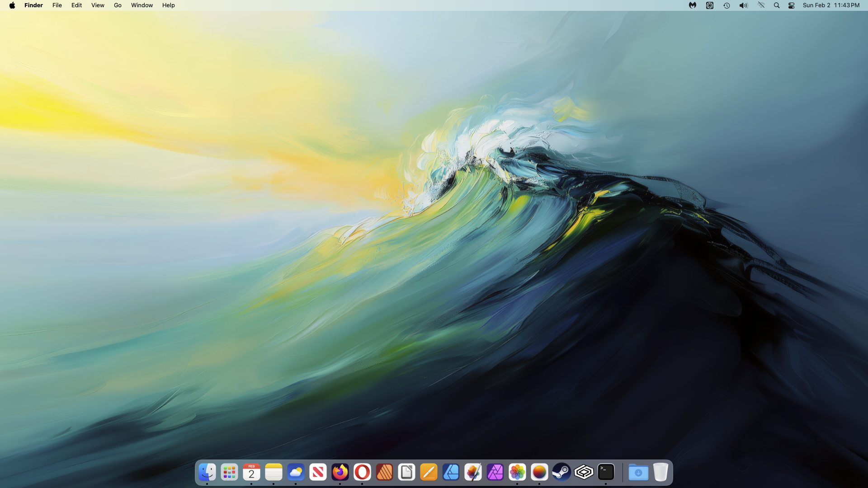This screenshot has width=868, height=488.
Task: Open the Window menu
Action: 142,5
